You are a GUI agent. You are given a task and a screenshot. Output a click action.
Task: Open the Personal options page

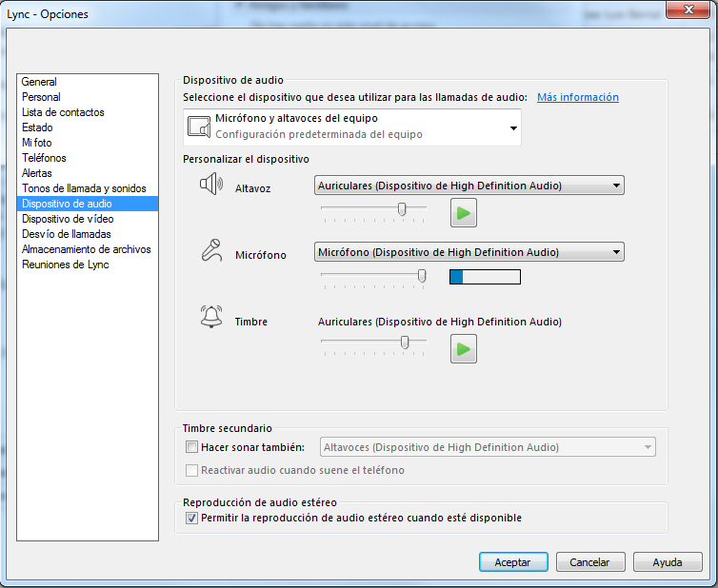pos(88,97)
